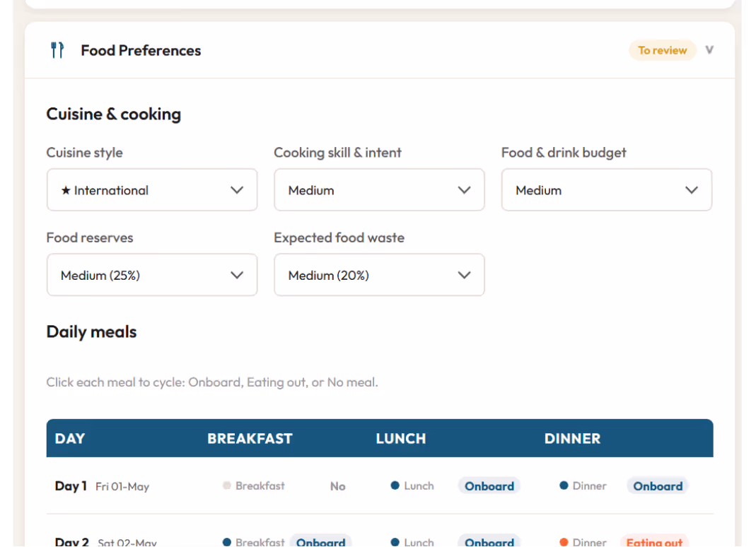Click the DAY column header
The height and width of the screenshot is (547, 756).
click(x=70, y=439)
